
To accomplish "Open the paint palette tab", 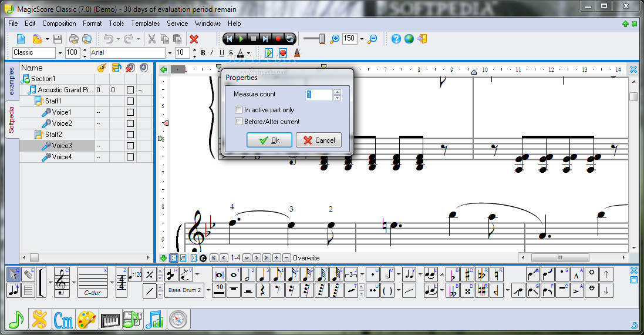I will 87,320.
